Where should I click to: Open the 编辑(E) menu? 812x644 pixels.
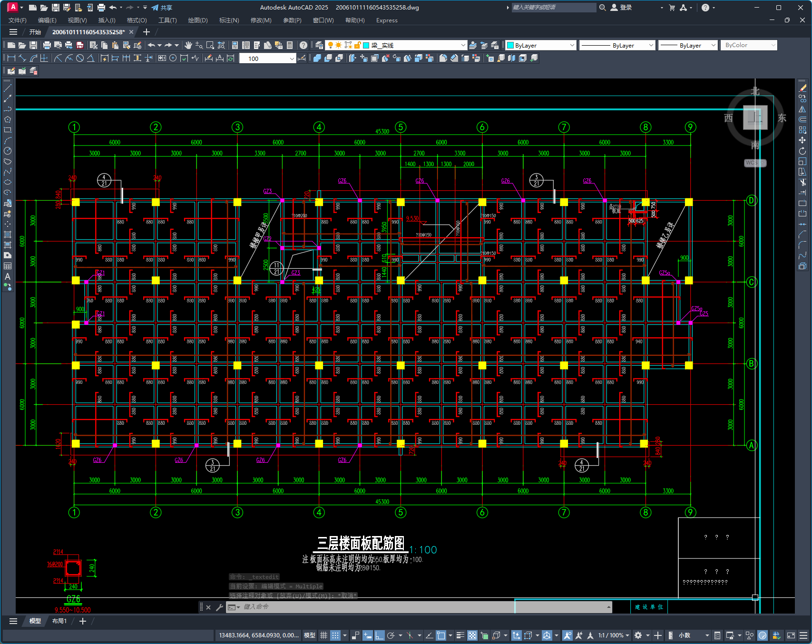click(47, 20)
